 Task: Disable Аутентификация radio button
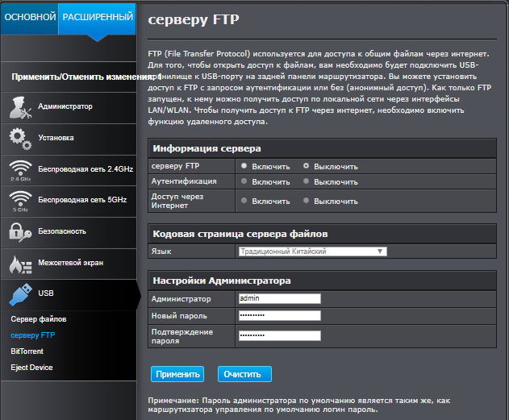(306, 181)
